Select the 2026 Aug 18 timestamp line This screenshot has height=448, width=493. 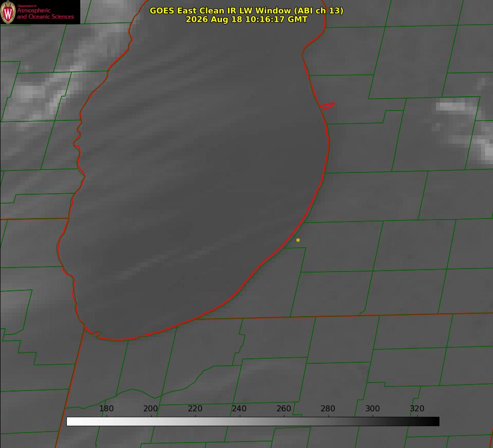coord(247,19)
